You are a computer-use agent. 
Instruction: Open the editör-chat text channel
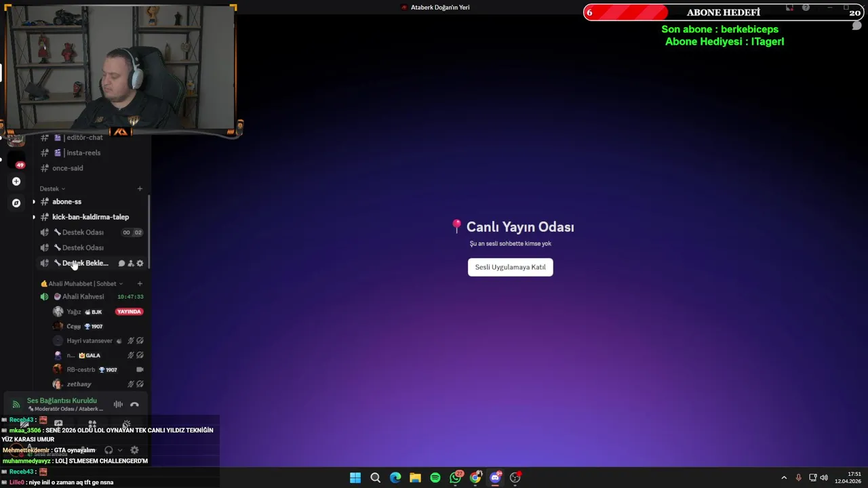[x=91, y=138]
